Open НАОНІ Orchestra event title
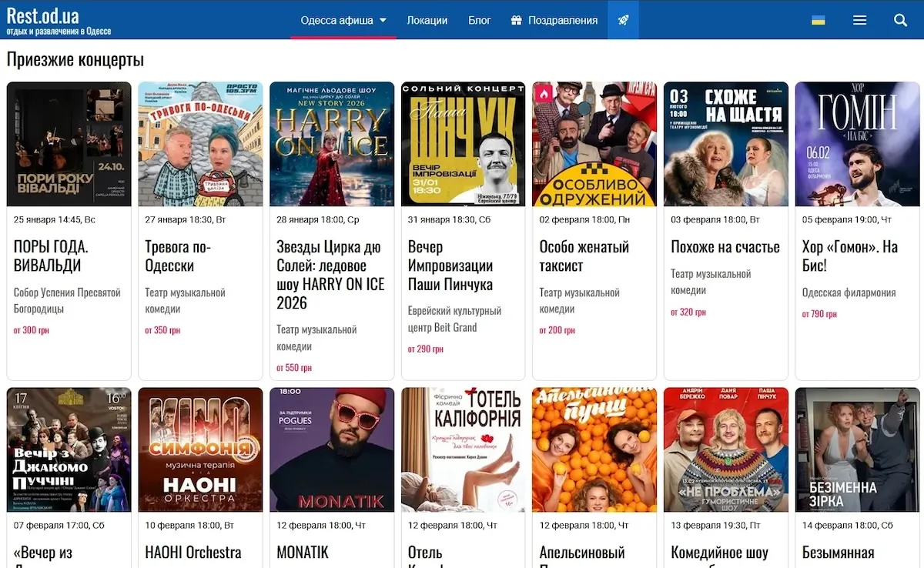 (193, 553)
